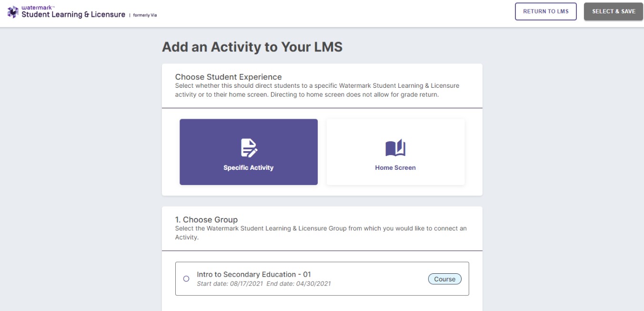Select the document-with-pencil Specific Activity icon
Image resolution: width=644 pixels, height=311 pixels.
pyautogui.click(x=249, y=148)
